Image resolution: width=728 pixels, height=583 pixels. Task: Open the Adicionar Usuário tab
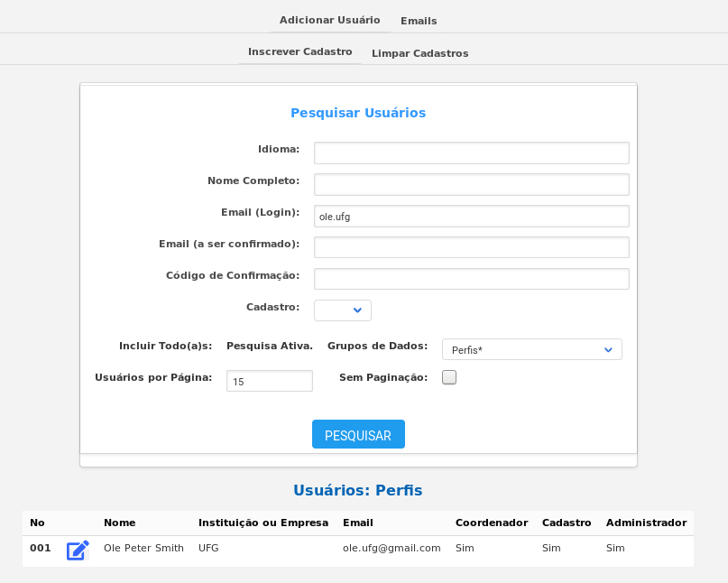tap(329, 20)
